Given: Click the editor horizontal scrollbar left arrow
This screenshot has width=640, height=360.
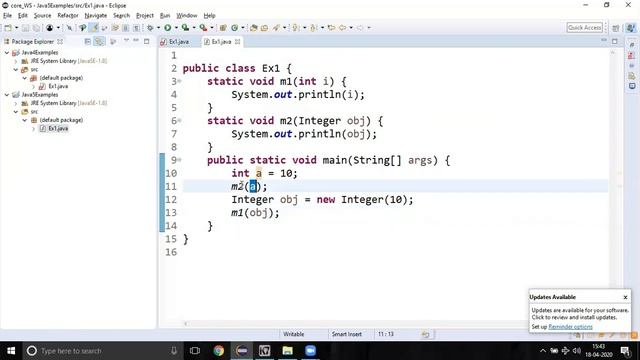Looking at the screenshot, I should coord(185,324).
